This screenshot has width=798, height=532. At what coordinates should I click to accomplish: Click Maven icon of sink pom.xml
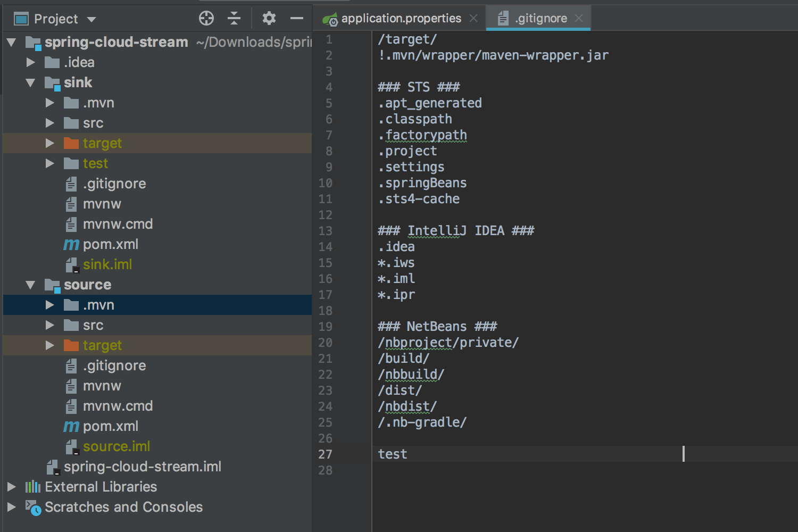pyautogui.click(x=71, y=245)
